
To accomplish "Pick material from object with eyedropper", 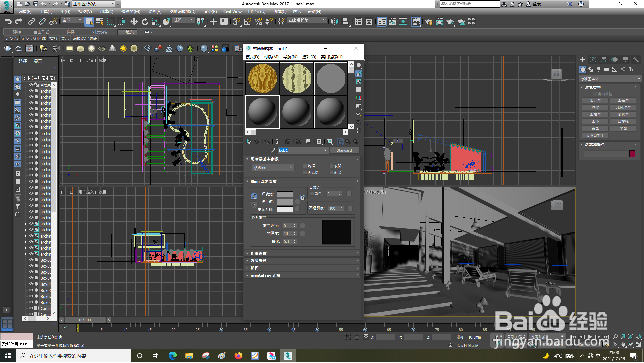I will [x=273, y=151].
